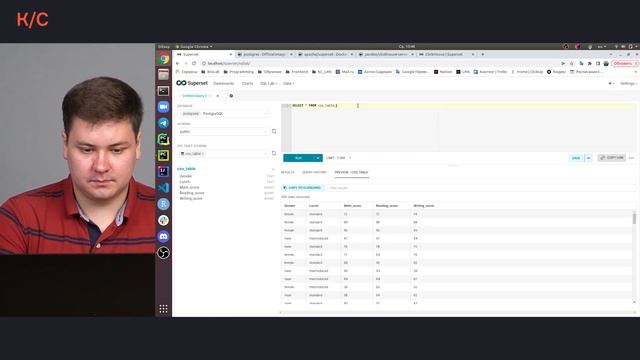Open more query options ellipsis menu

click(631, 158)
